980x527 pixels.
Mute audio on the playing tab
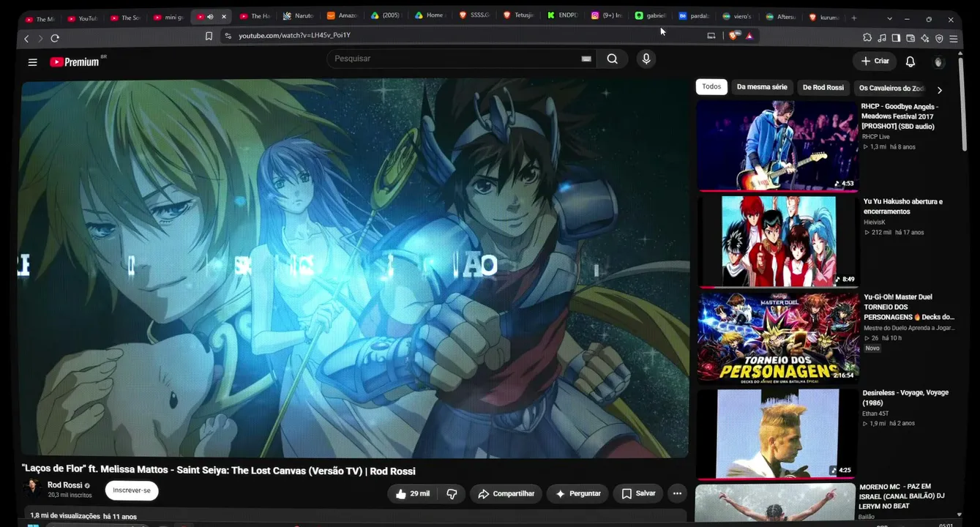pyautogui.click(x=210, y=17)
